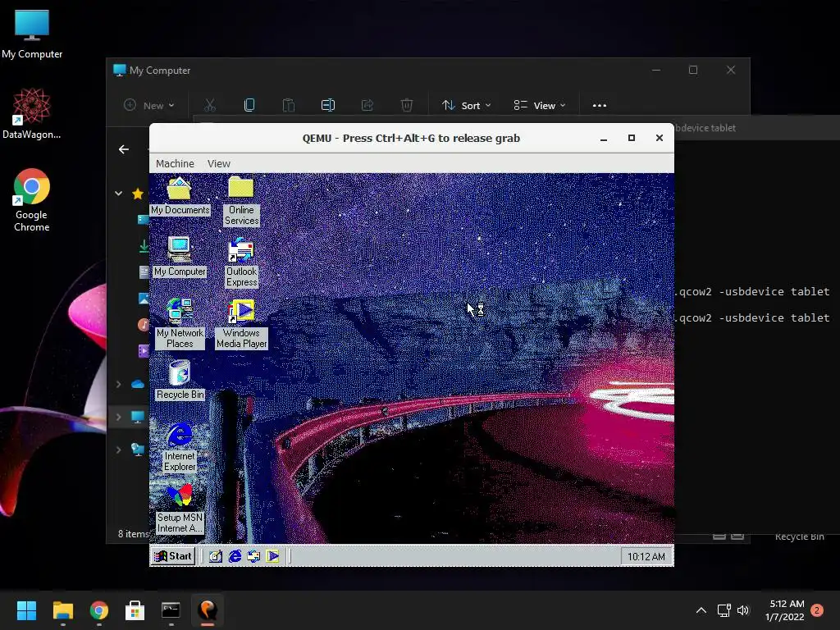The width and height of the screenshot is (840, 630).
Task: Expand OneDrive cloud tree node
Action: 118,384
